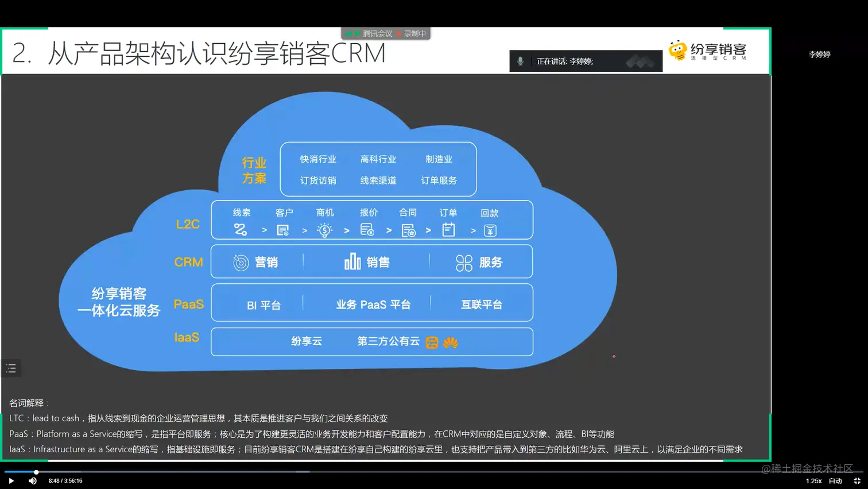
Task: Open the chapter list icon at left
Action: pos(11,368)
